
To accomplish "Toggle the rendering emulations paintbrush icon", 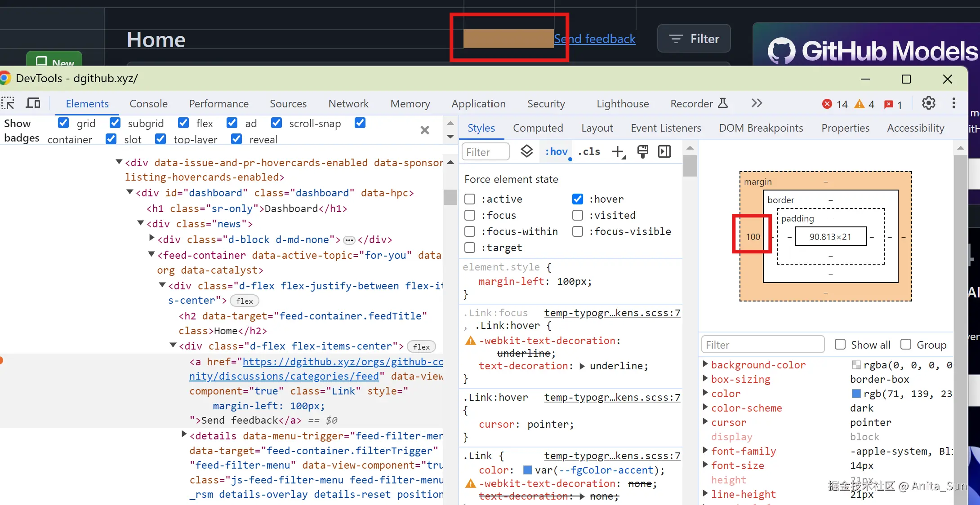I will point(642,152).
